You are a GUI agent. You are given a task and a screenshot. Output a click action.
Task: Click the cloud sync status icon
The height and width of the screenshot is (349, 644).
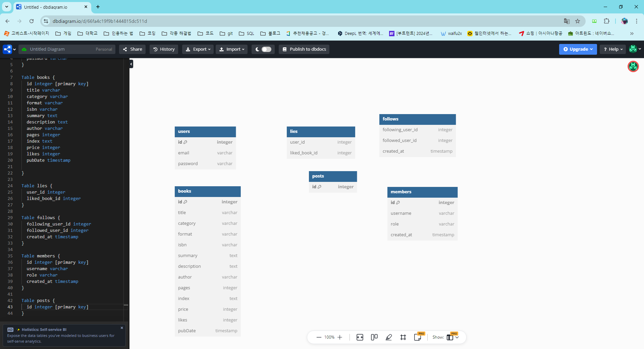(x=24, y=49)
